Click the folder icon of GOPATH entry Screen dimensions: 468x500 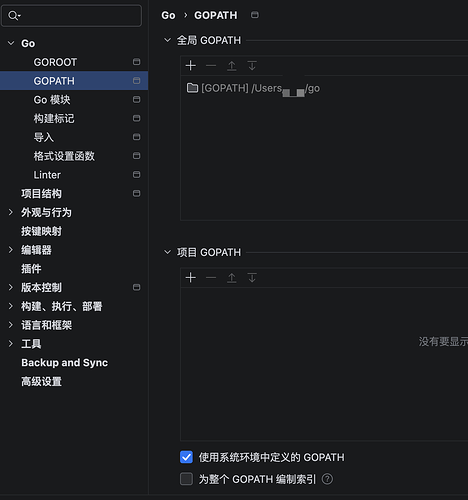click(192, 88)
